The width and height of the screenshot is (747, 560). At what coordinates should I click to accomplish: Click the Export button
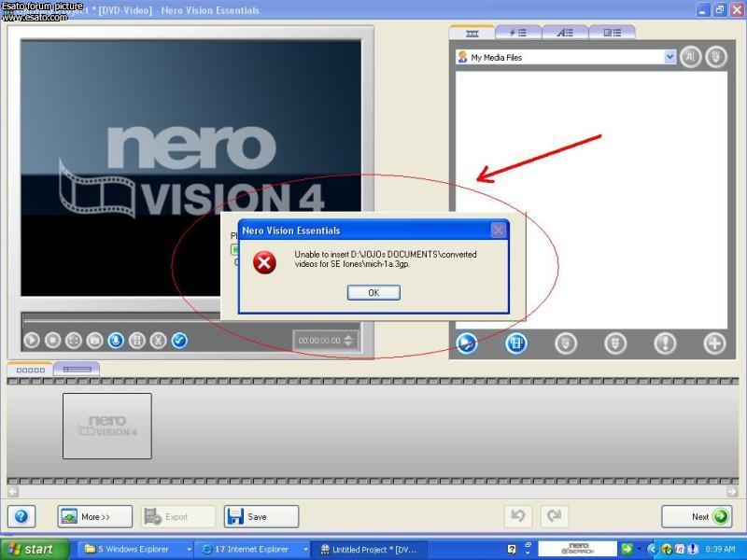click(177, 517)
